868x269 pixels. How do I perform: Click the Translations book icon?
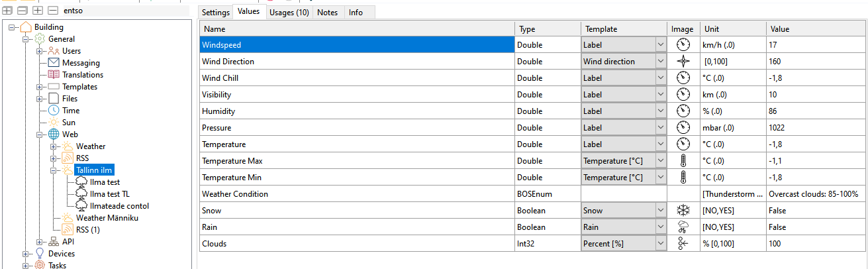tap(54, 75)
